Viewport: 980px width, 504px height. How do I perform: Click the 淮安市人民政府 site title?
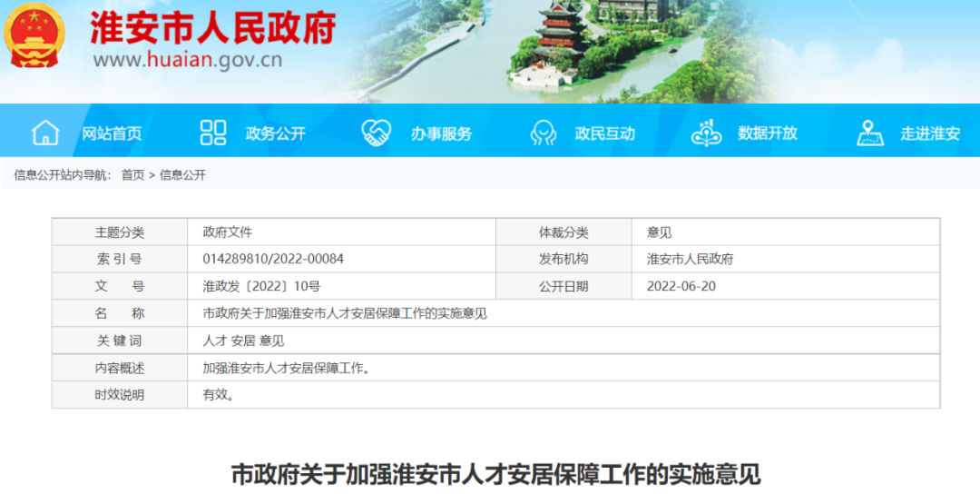[212, 27]
